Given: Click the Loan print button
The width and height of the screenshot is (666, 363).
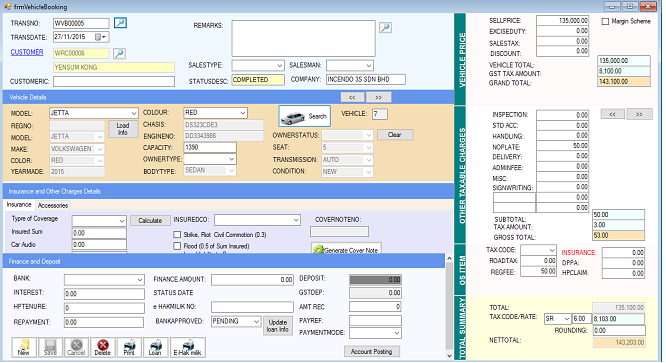Looking at the screenshot, I should point(155,347).
